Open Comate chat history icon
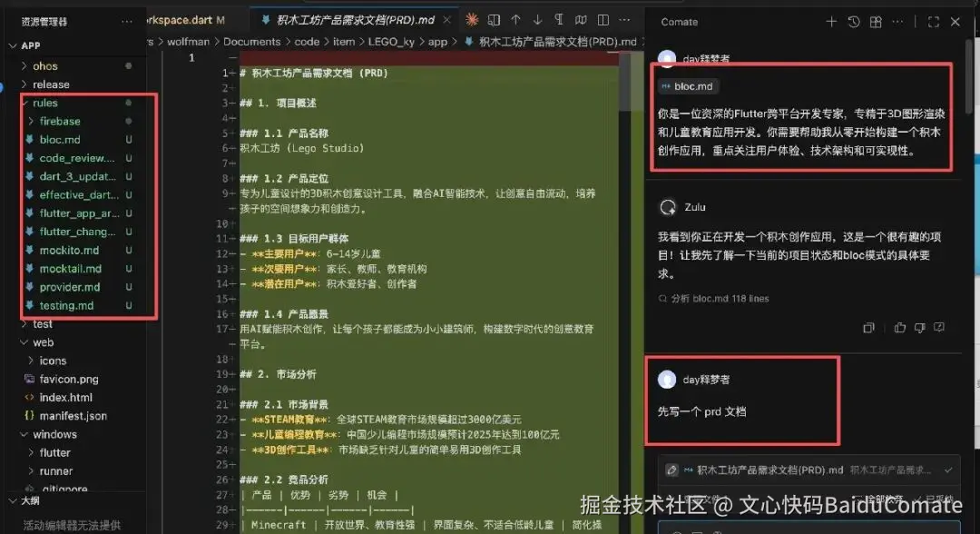Screen dimensions: 980x534 [854, 22]
